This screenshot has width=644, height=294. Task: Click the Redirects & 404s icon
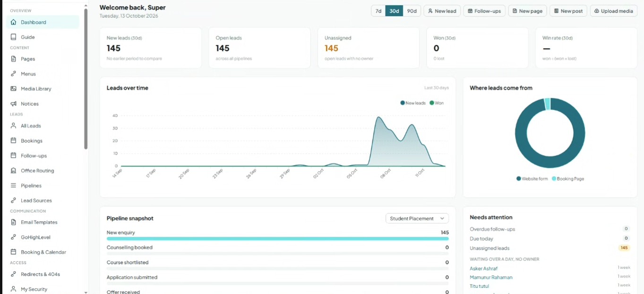click(x=13, y=274)
